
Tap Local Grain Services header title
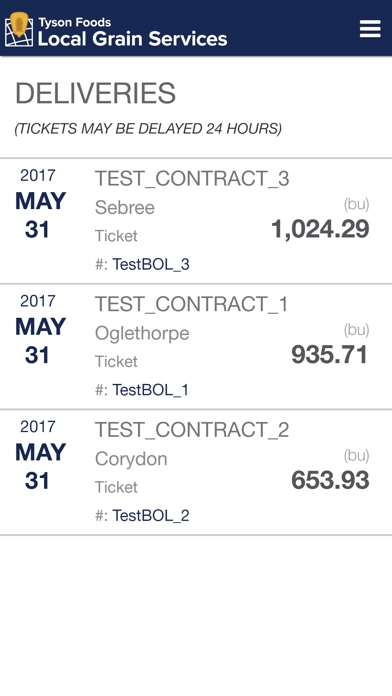(x=132, y=39)
